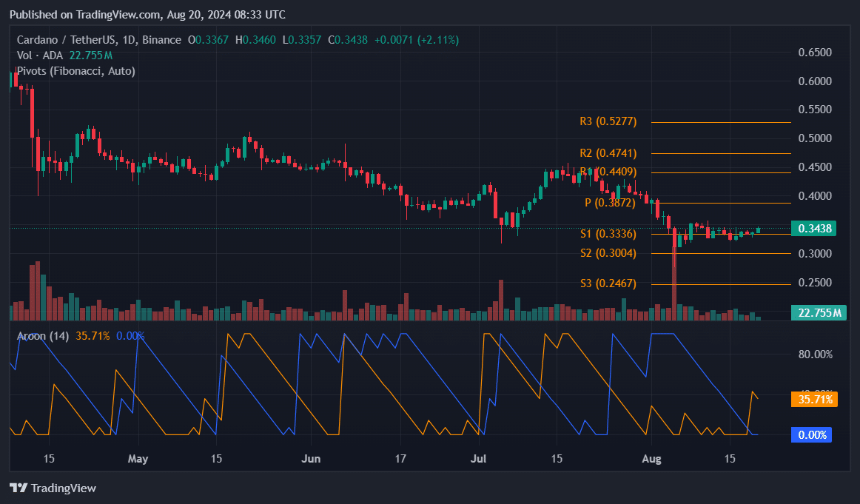Click the S3 (0.2467) pivot label
Image resolution: width=860 pixels, height=504 pixels.
pyautogui.click(x=608, y=283)
